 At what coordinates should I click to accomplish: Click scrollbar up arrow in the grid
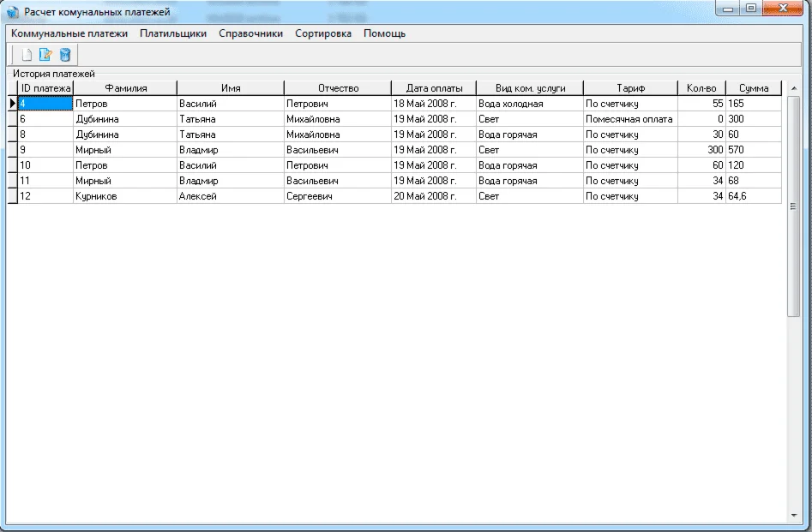tap(793, 89)
